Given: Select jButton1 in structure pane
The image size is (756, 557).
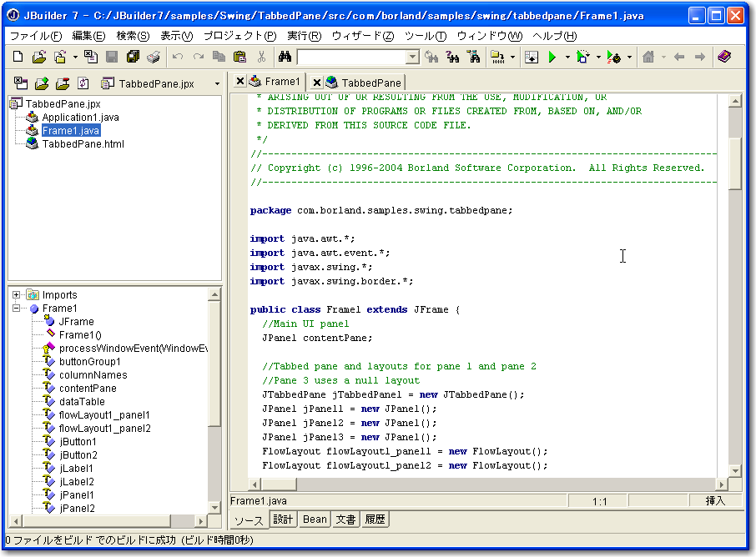Looking at the screenshot, I should coord(78,442).
